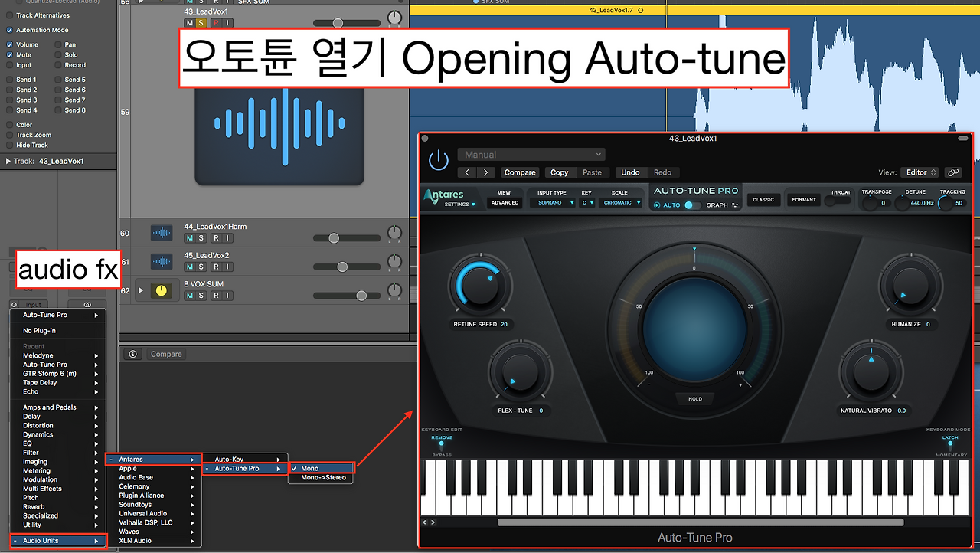Open the View Editor dropdown
The image size is (980, 553).
coord(920,172)
